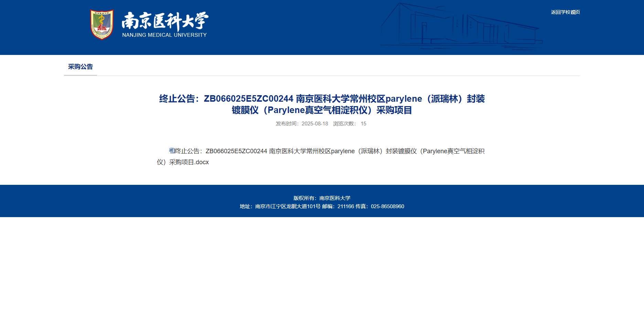Click the docx file icon before attachment
Image resolution: width=644 pixels, height=314 pixels.
click(171, 150)
